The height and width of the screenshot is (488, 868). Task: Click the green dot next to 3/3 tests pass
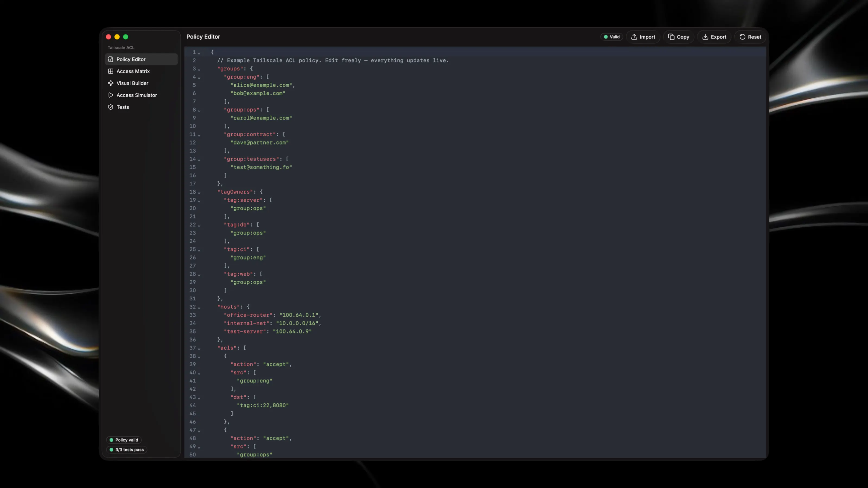tap(111, 450)
